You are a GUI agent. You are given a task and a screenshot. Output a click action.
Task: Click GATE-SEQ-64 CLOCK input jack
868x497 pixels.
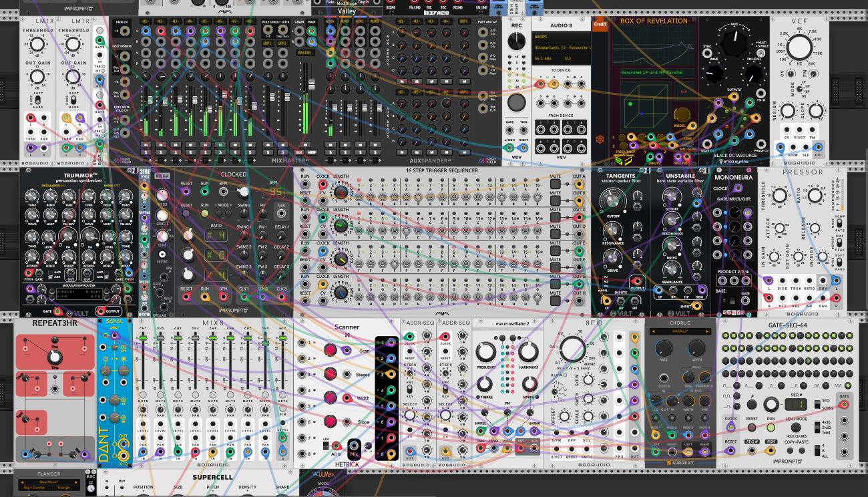(731, 428)
